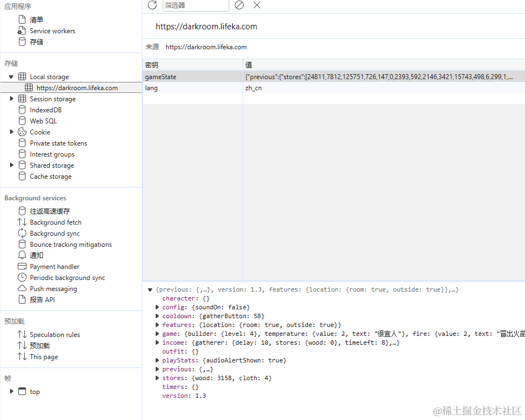Open Service workers item
Viewport: 525px width, 420px height.
pos(52,31)
